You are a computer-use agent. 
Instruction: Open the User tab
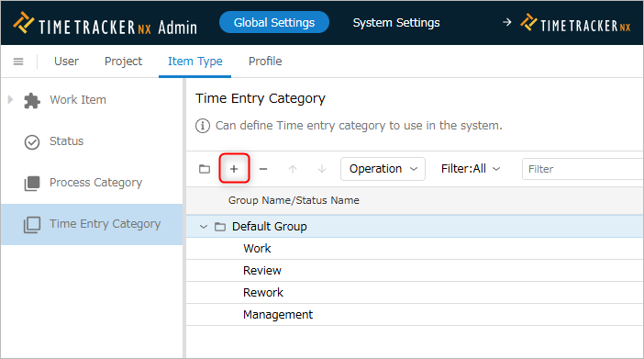66,62
